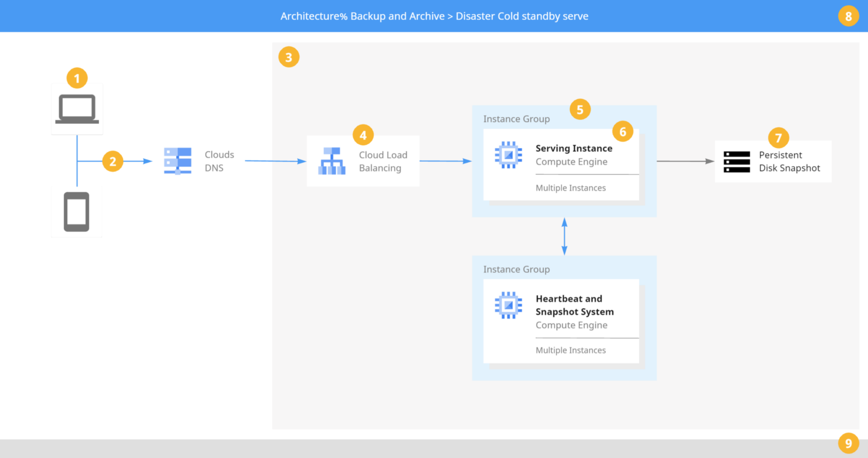Select marker 3 in the cloud region

pos(289,57)
